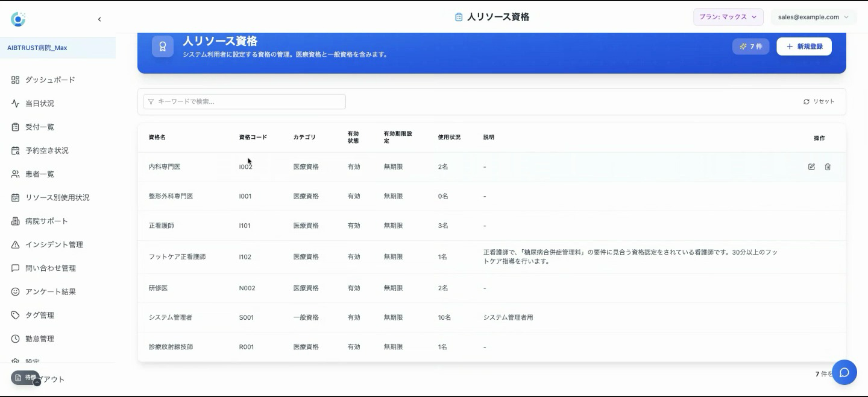Select the 研修医 row name
868x397 pixels.
[158, 288]
